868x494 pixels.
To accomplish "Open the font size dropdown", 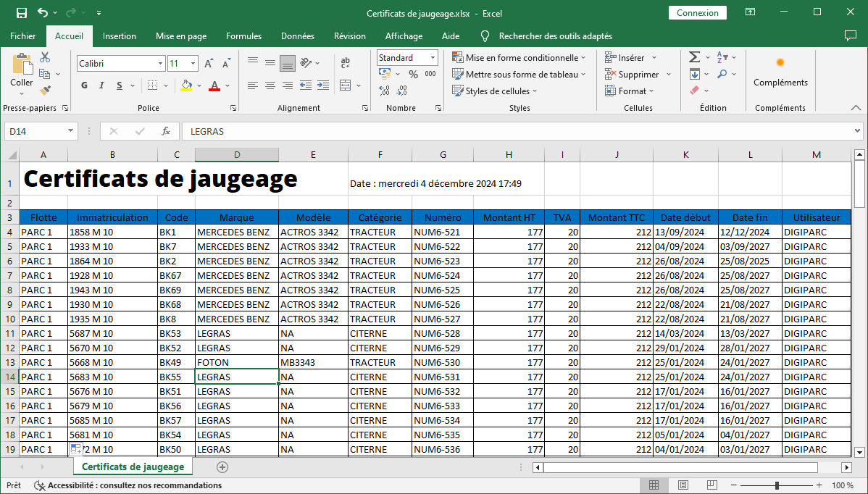I will pyautogui.click(x=193, y=64).
